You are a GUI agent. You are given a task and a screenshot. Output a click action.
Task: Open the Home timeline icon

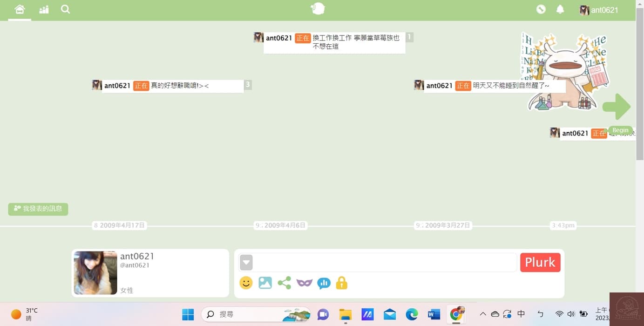pyautogui.click(x=19, y=9)
